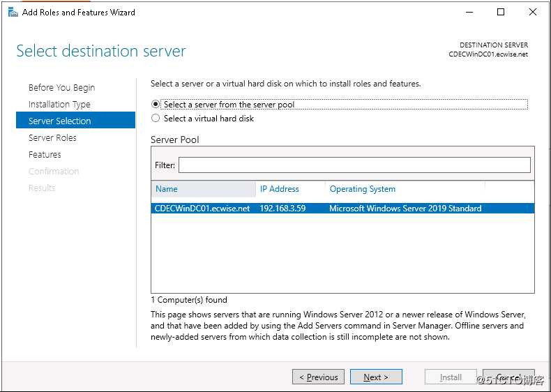
Task: Sort by Operating System column header
Action: pyautogui.click(x=405, y=189)
